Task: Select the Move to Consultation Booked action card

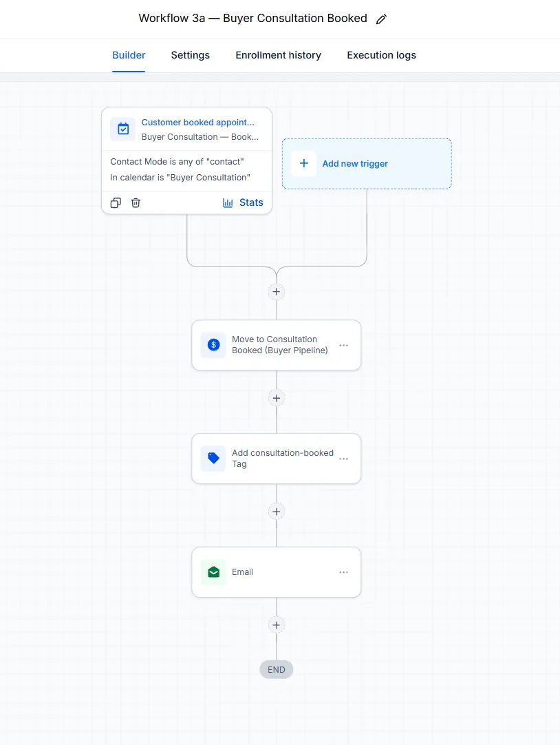Action: pos(276,345)
